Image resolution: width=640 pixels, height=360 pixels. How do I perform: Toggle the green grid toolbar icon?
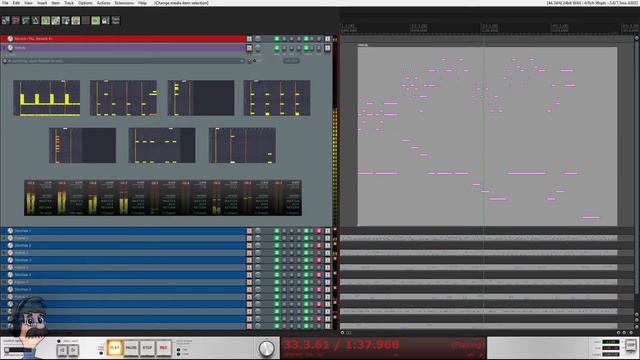96,20
